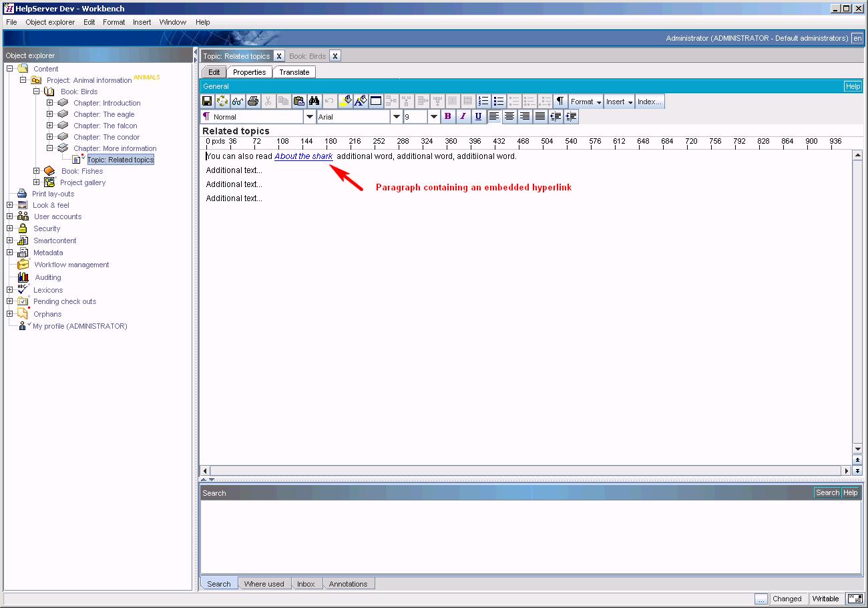The width and height of the screenshot is (868, 608).
Task: Open the Annotations tab
Action: [x=348, y=584]
